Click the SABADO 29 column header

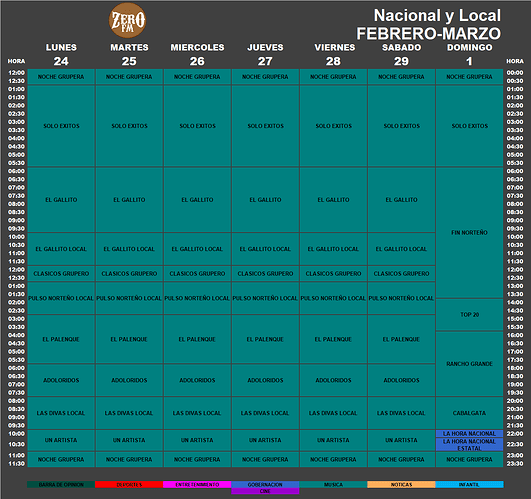[402, 54]
